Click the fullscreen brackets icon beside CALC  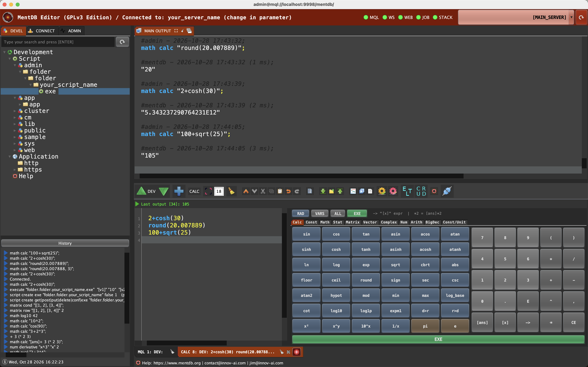tap(208, 191)
